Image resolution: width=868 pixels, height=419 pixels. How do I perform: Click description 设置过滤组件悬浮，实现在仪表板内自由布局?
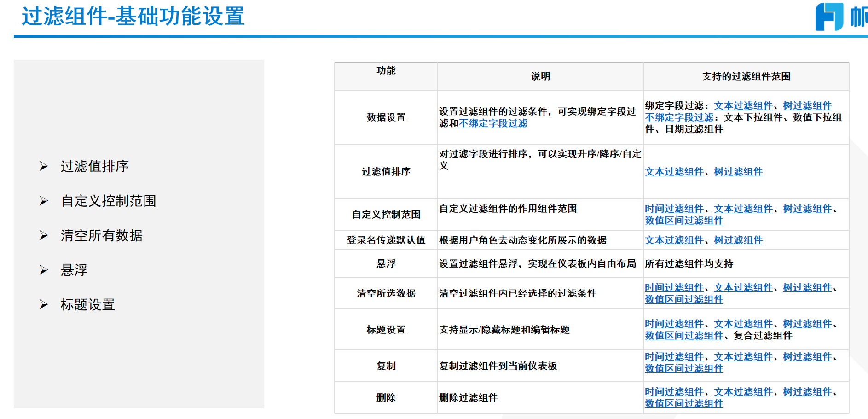(x=538, y=263)
